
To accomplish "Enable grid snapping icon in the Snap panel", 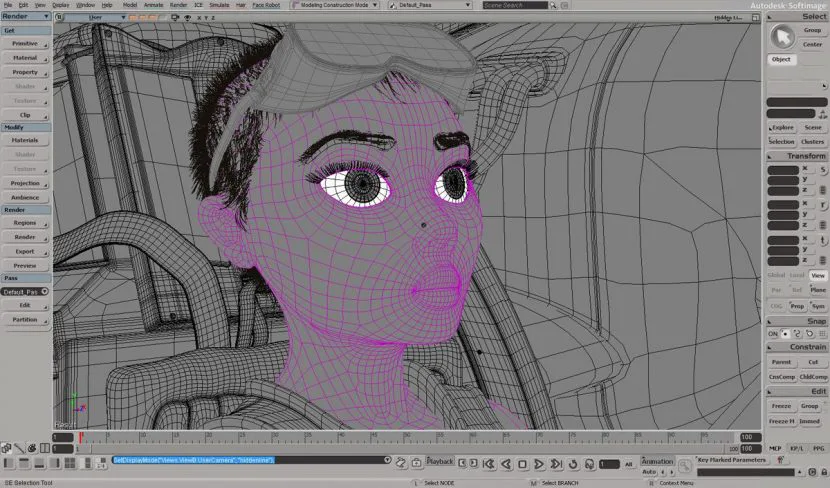I will (x=822, y=334).
